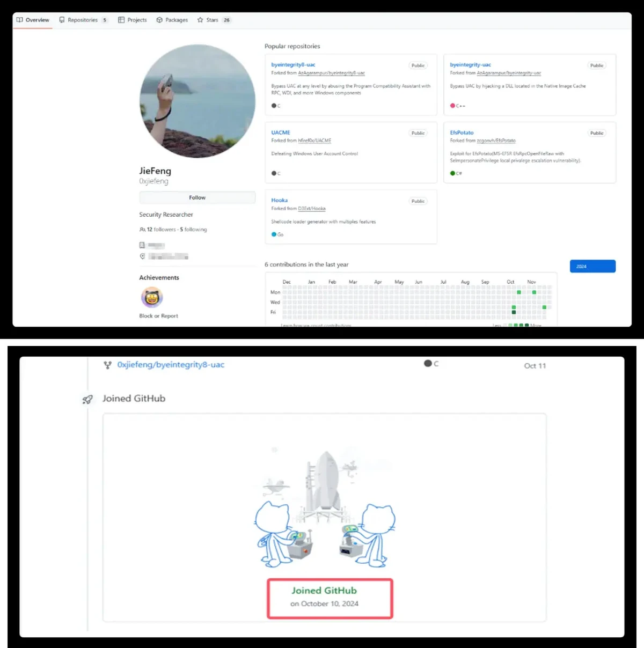The width and height of the screenshot is (644, 648).
Task: Open the Projects tab
Action: (133, 20)
